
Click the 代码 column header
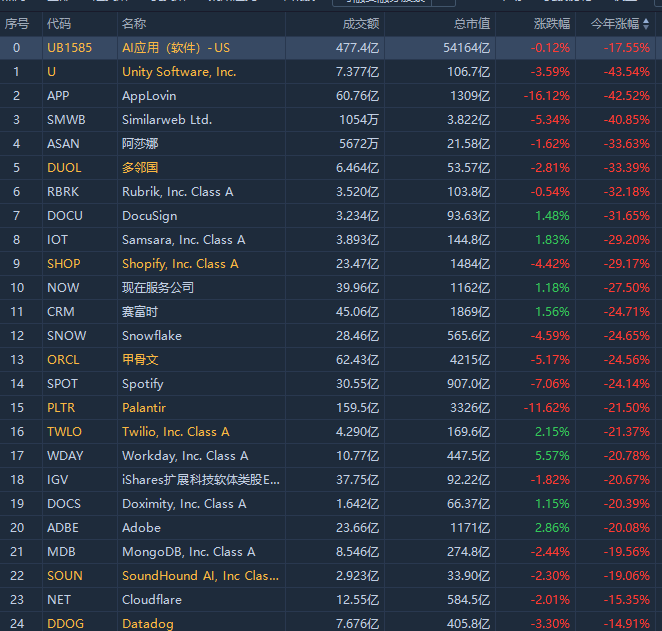59,24
